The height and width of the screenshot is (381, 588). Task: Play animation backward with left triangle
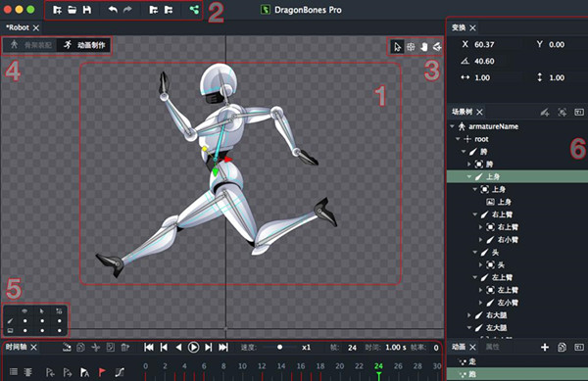178,348
